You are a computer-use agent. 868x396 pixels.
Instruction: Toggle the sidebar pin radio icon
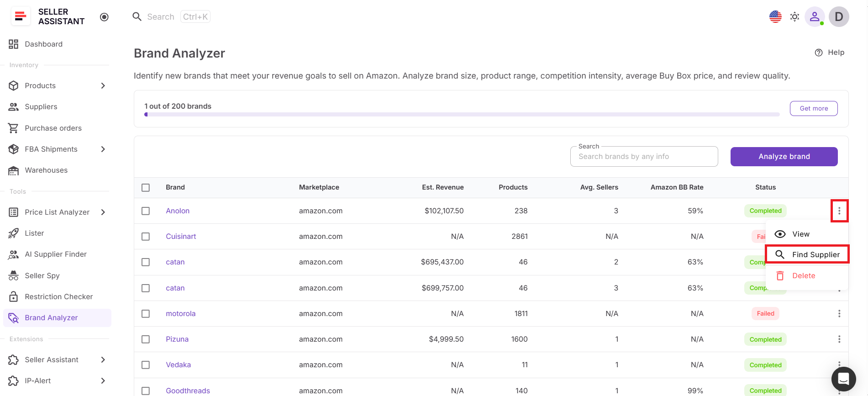tap(104, 17)
